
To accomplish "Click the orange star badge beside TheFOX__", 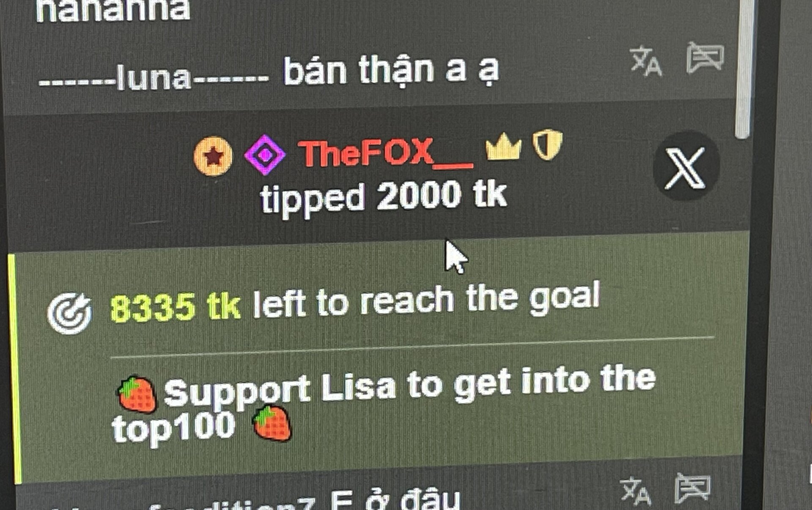I will 213,156.
